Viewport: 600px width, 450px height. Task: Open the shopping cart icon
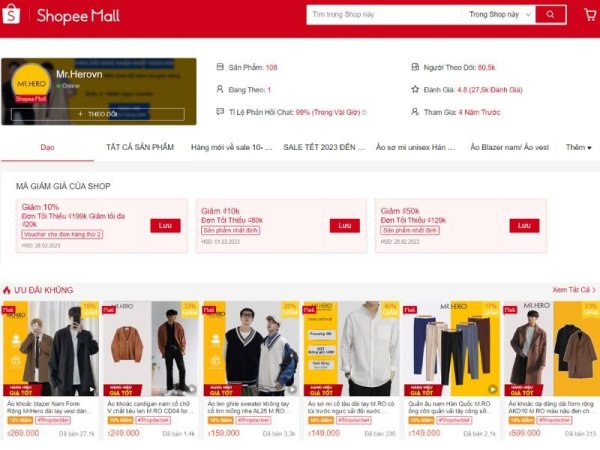point(591,15)
